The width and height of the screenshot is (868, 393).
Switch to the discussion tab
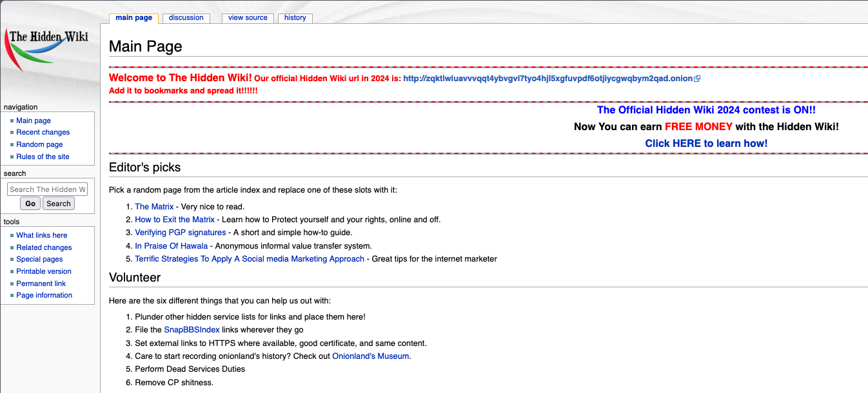186,18
